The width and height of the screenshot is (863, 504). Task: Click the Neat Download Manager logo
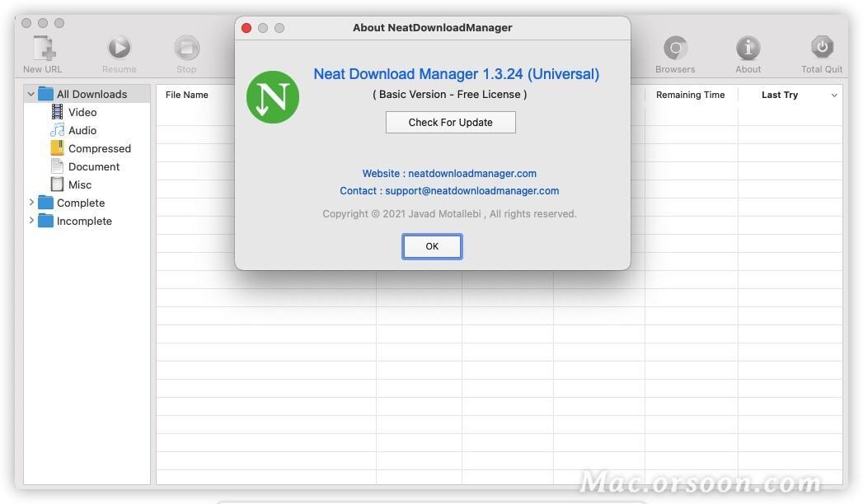pos(273,97)
